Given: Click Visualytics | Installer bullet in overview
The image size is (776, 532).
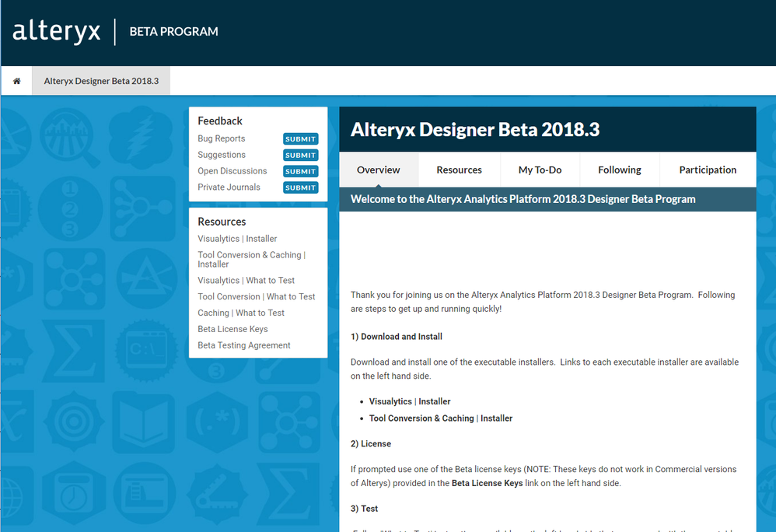Looking at the screenshot, I should point(410,401).
